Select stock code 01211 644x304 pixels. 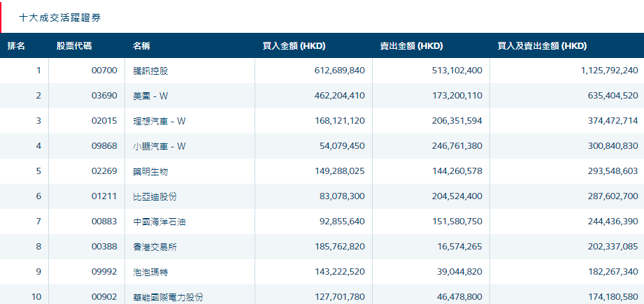(104, 196)
